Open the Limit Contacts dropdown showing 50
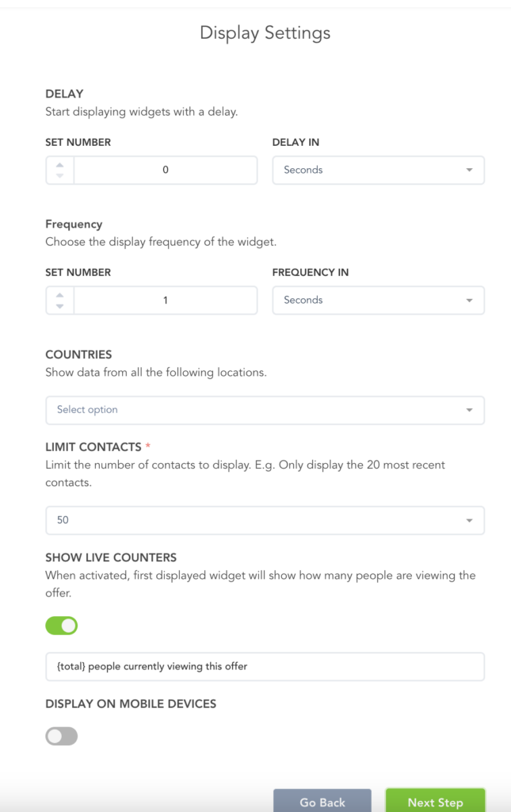 (265, 521)
